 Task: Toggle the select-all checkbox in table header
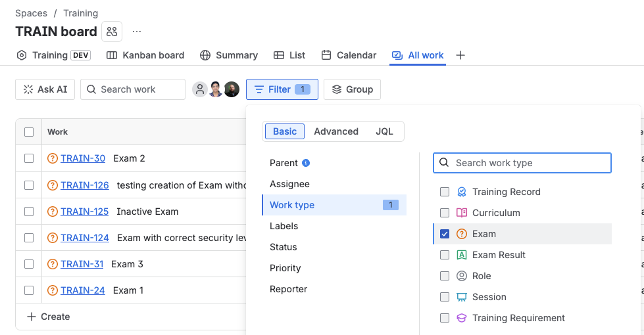(29, 132)
